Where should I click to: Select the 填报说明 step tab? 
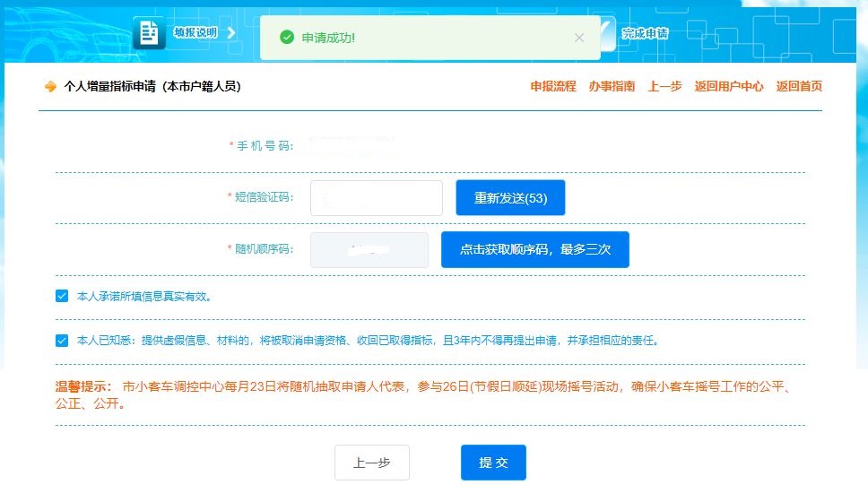click(x=195, y=32)
